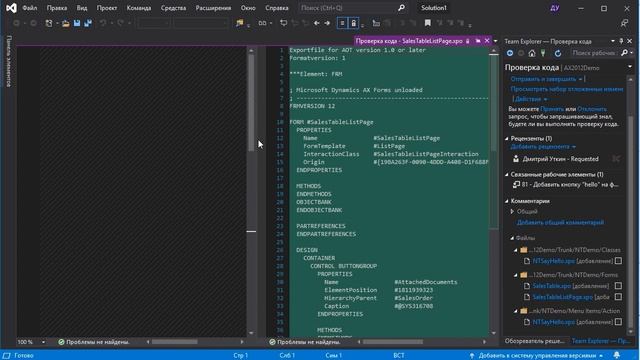Click the open file folder toolbar icon

65,23
